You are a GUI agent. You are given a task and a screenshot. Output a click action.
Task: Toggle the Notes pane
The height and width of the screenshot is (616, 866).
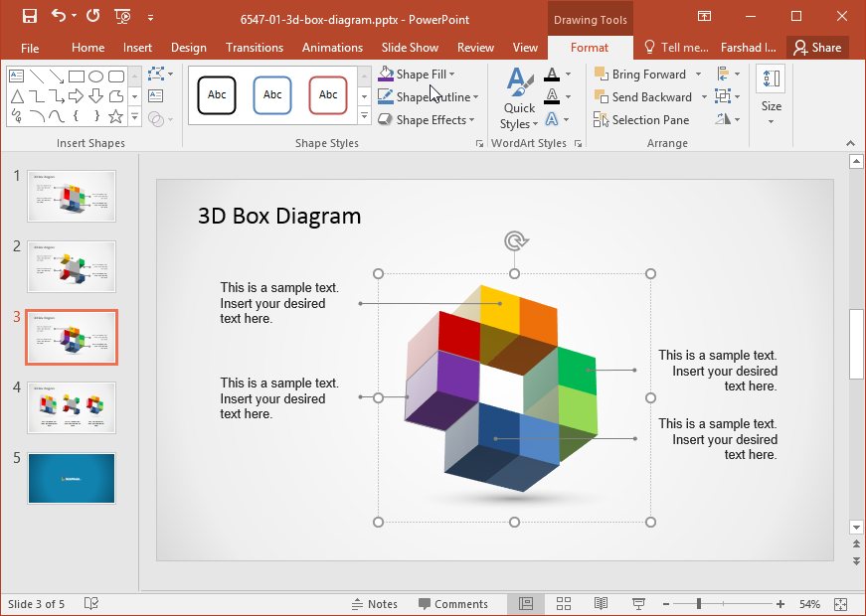375,604
